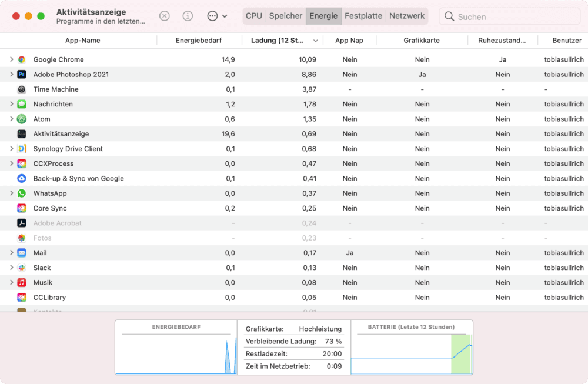Click the Adobe Photoshop 2021 icon

click(22, 74)
